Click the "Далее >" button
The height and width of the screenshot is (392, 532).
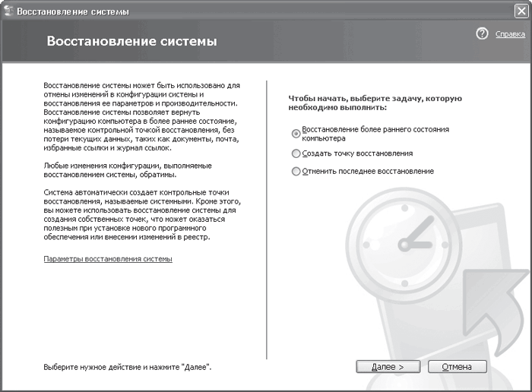pyautogui.click(x=388, y=367)
